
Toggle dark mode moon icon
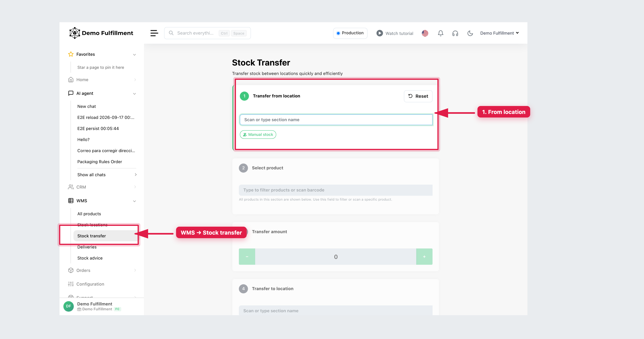click(470, 33)
